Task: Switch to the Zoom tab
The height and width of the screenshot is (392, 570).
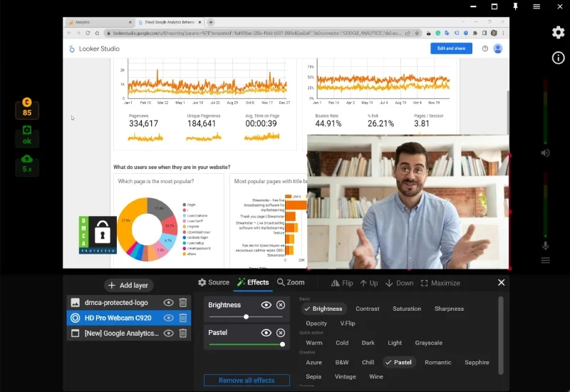Action: click(291, 282)
